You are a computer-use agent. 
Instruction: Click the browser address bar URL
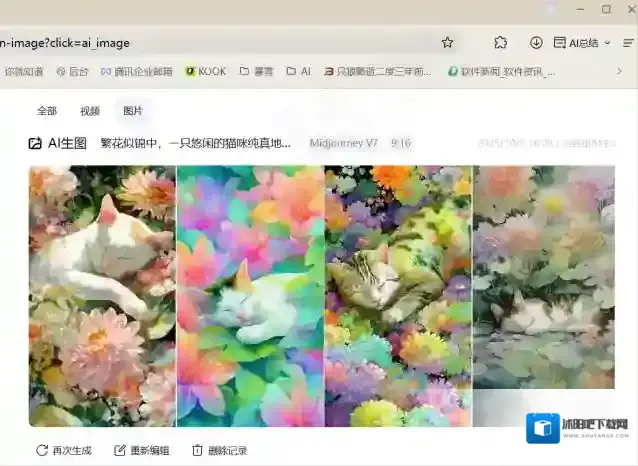click(200, 43)
